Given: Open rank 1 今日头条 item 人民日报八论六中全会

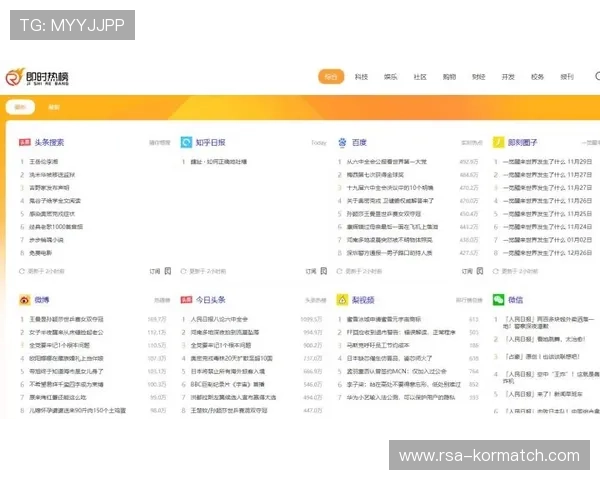Looking at the screenshot, I should (x=219, y=319).
